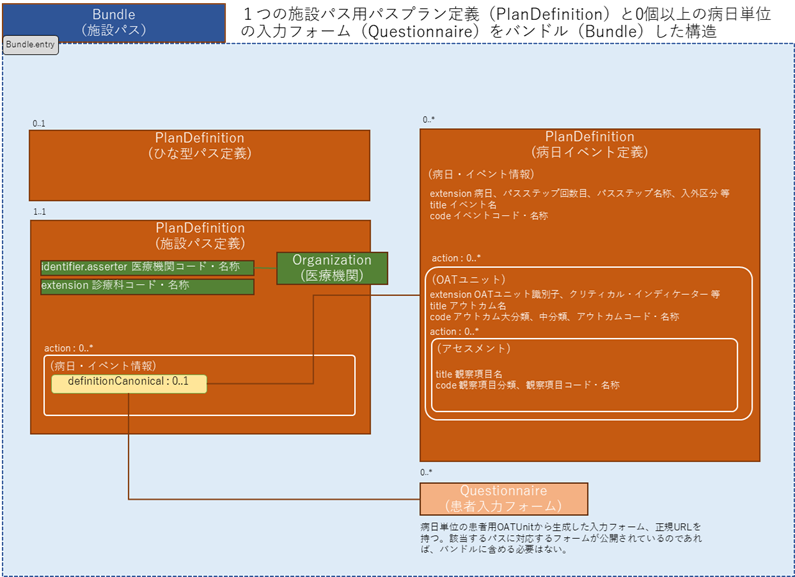Select the title アウトカム名 text line

[468, 306]
